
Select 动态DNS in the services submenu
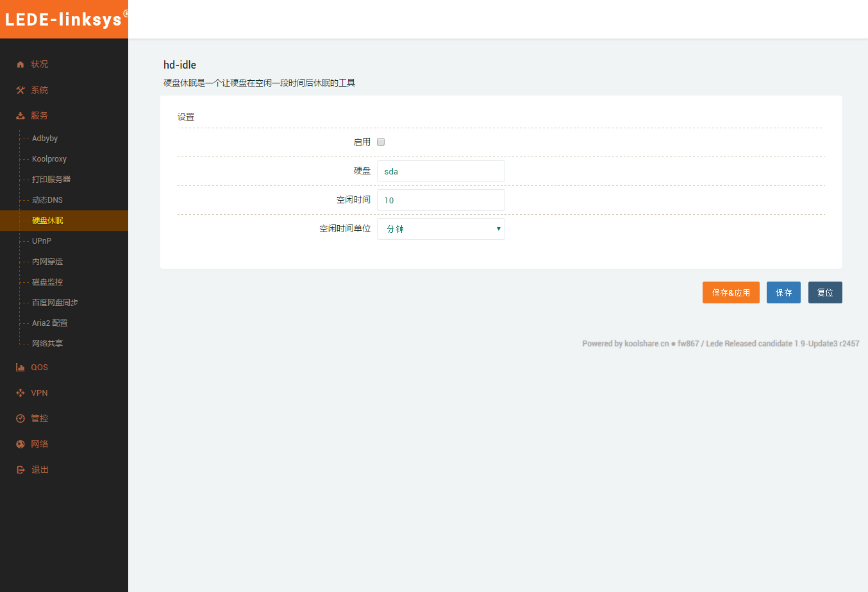47,200
